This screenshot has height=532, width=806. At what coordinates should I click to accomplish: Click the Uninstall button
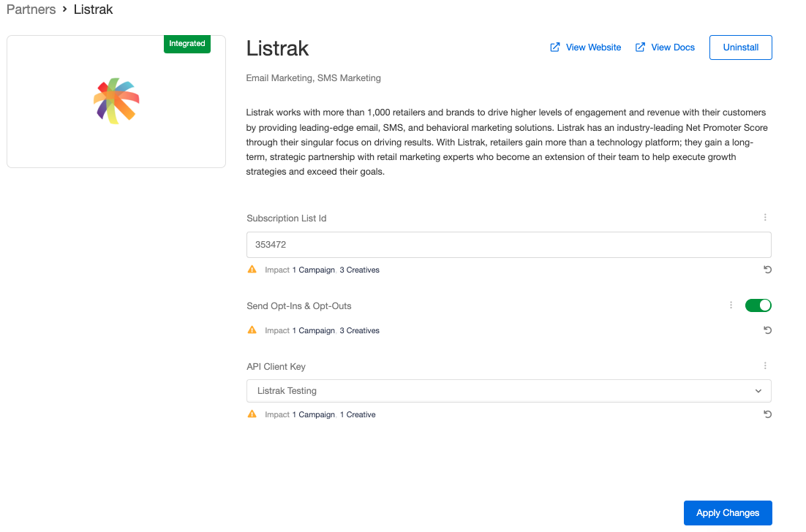(741, 47)
